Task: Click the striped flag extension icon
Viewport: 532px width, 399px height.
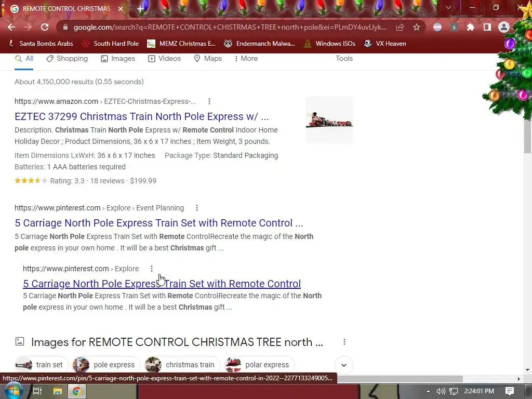Action: click(437, 27)
